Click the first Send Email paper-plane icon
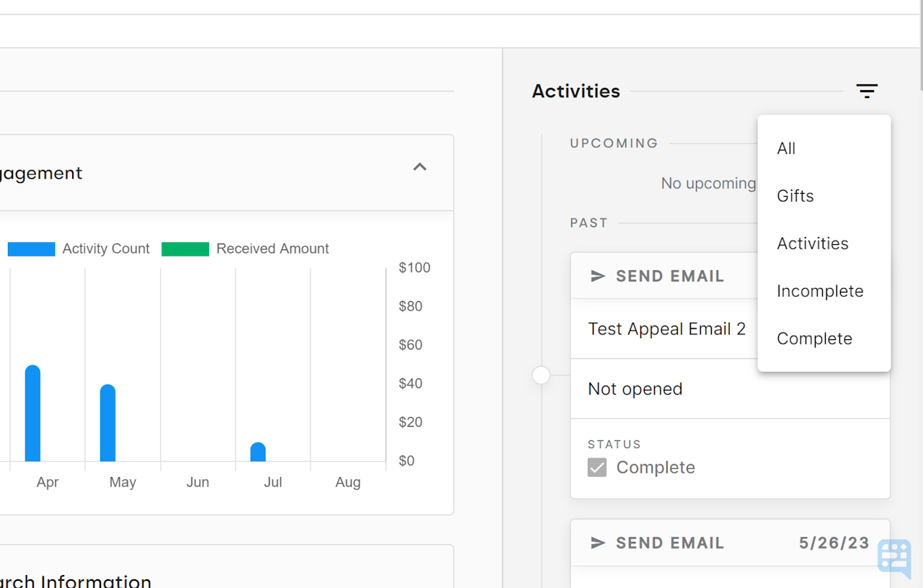923x588 pixels. click(598, 276)
